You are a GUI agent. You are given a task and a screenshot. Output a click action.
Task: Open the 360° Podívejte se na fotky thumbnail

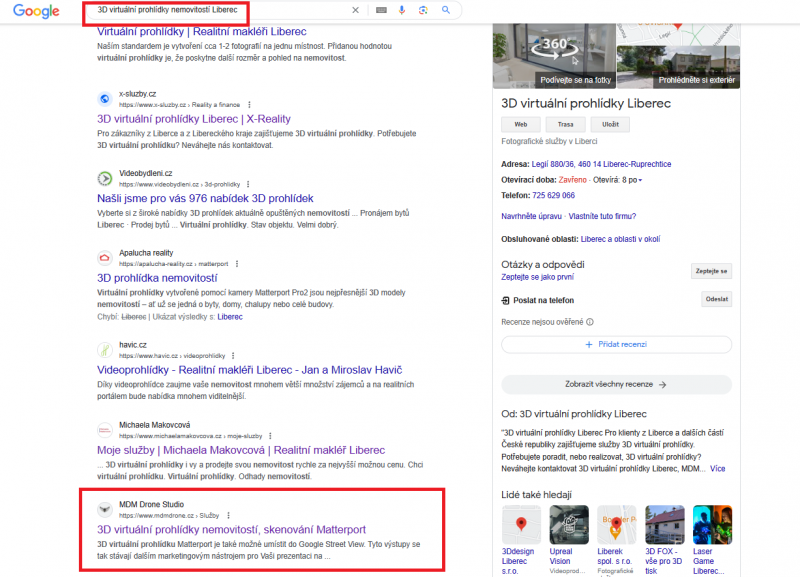[554, 56]
